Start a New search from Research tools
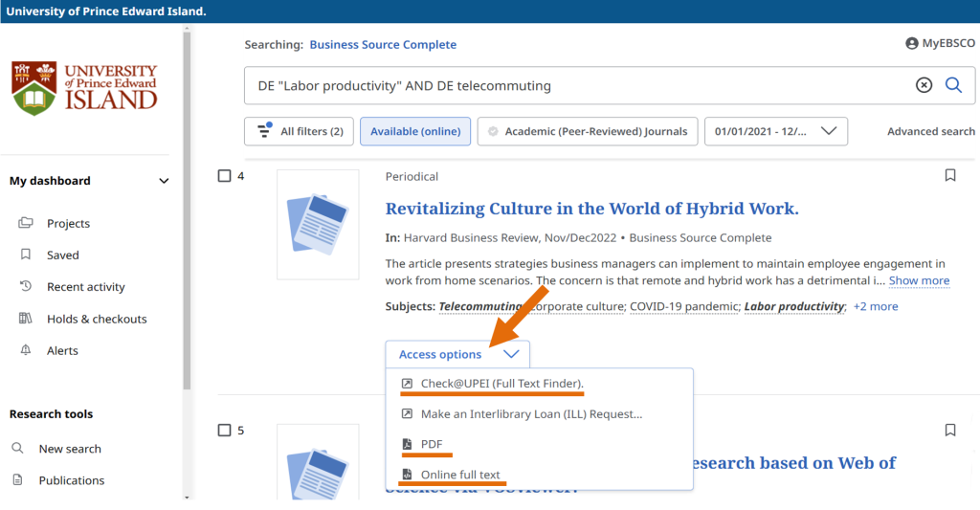980x510 pixels. pyautogui.click(x=69, y=449)
